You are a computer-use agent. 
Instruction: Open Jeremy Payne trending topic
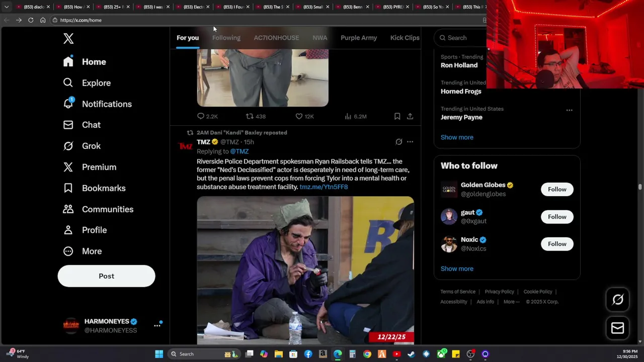[461, 117]
